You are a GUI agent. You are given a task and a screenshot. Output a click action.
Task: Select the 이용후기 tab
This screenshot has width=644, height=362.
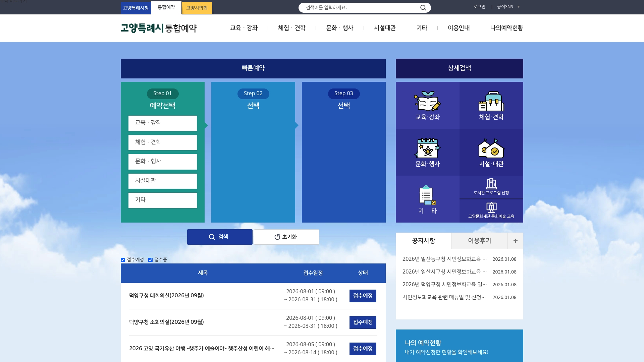click(479, 241)
